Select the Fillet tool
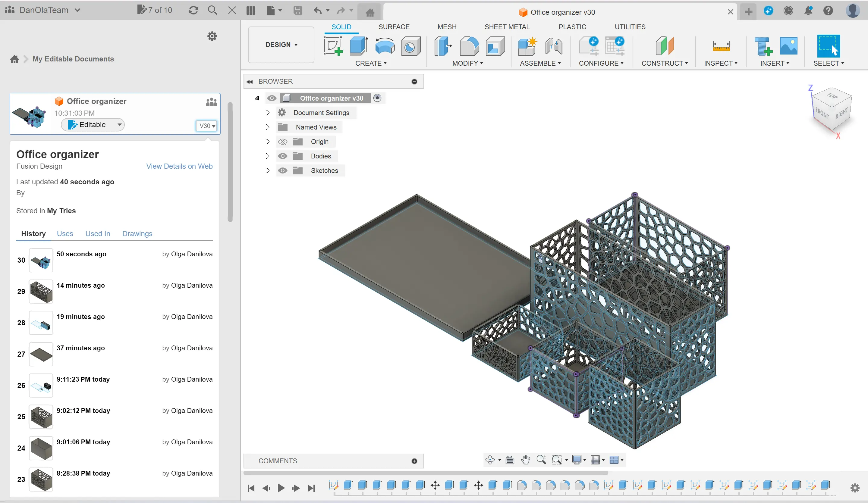868x503 pixels. 469,46
